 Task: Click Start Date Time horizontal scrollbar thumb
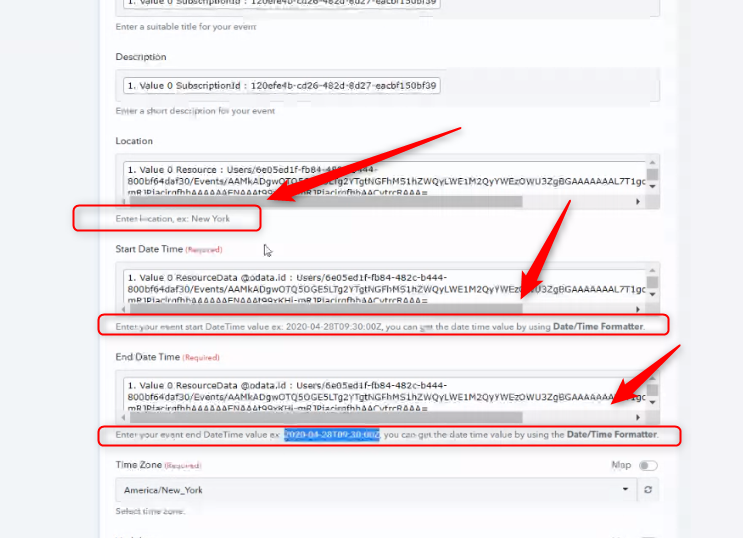326,310
